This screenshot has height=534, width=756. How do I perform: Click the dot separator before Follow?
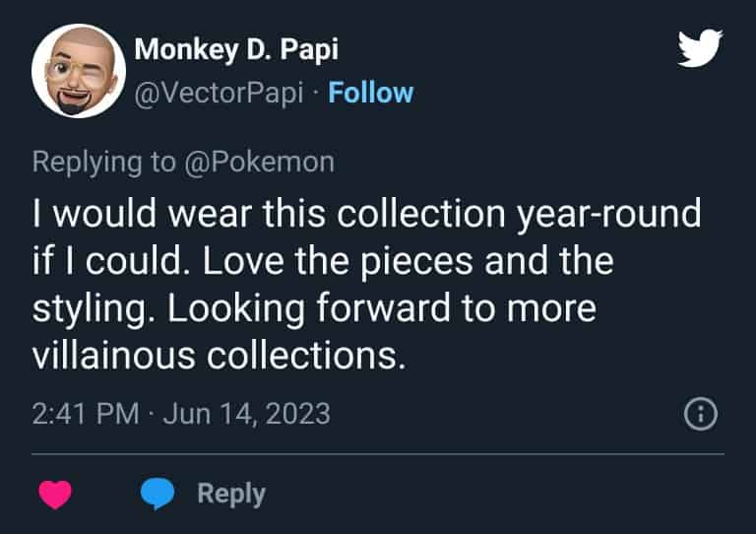316,93
